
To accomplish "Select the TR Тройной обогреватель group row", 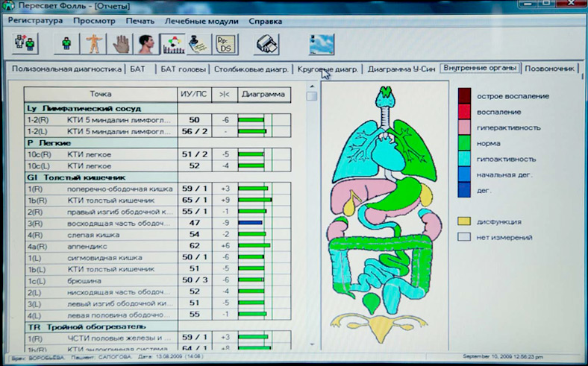I will [x=101, y=326].
